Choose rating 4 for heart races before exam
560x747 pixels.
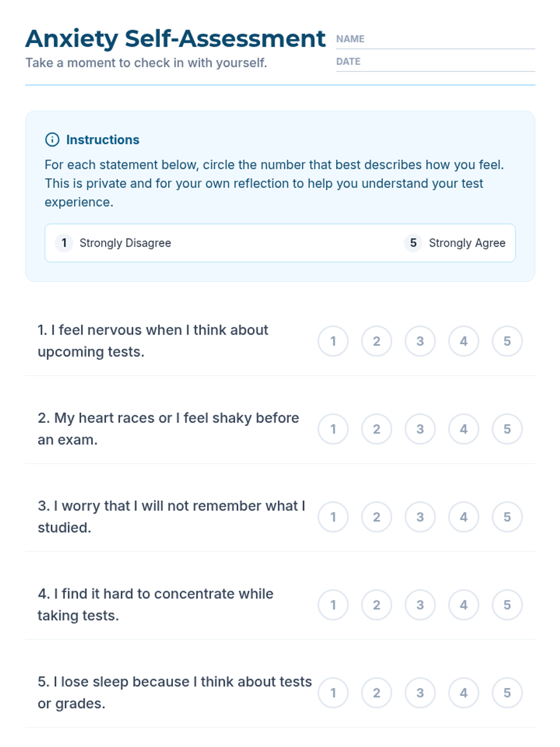463,429
